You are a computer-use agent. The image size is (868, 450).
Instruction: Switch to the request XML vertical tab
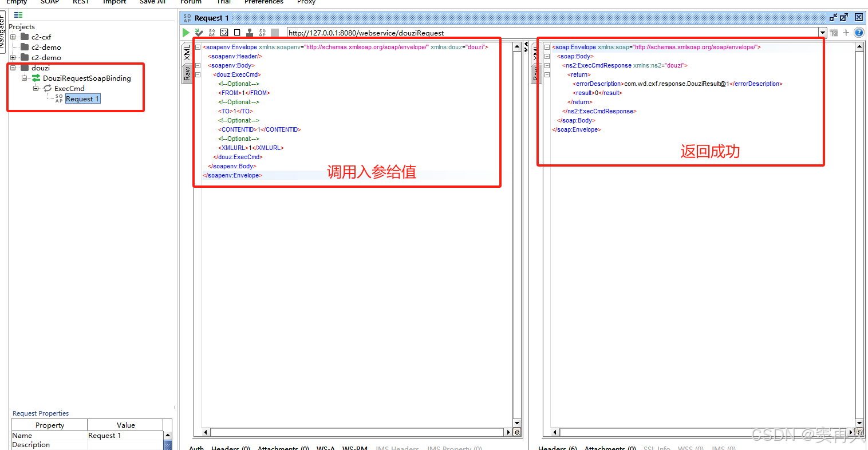pos(187,53)
